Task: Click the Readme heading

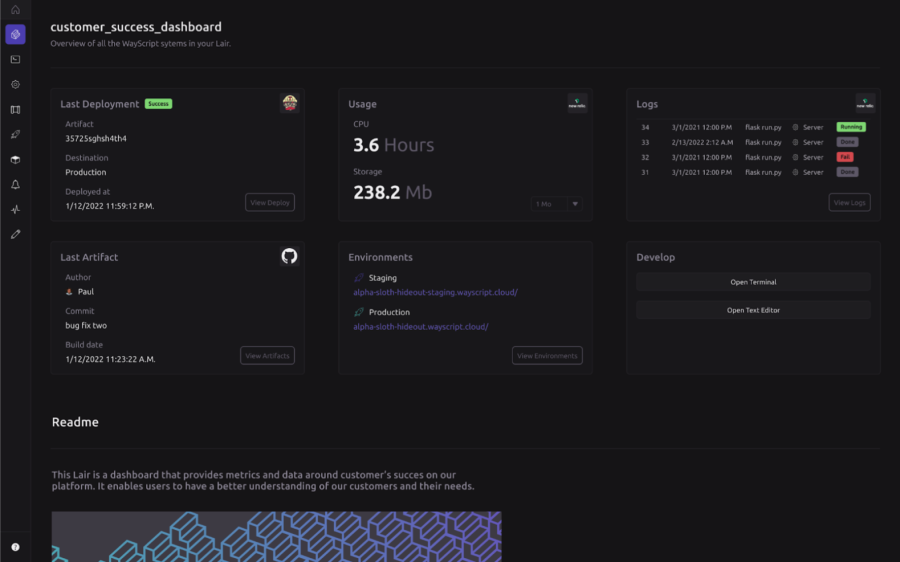Action: (75, 422)
